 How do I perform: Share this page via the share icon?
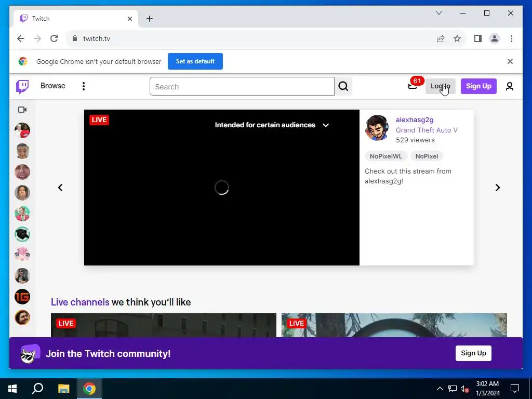click(x=441, y=38)
